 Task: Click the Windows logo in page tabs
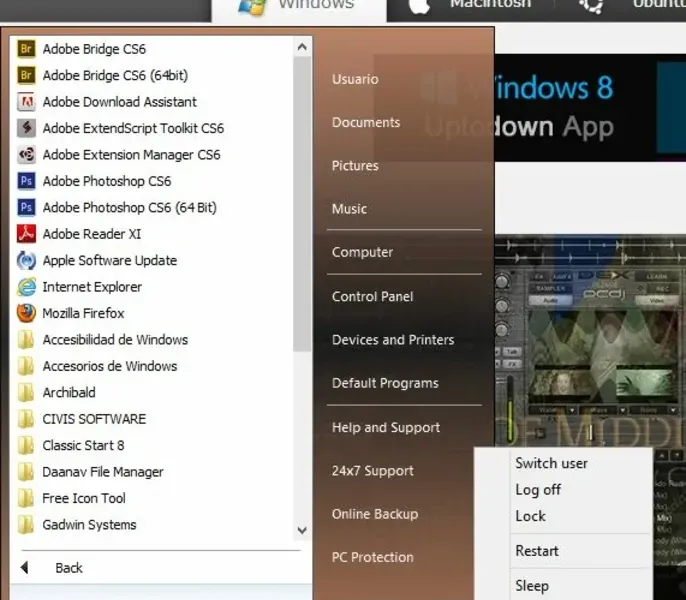[x=252, y=7]
